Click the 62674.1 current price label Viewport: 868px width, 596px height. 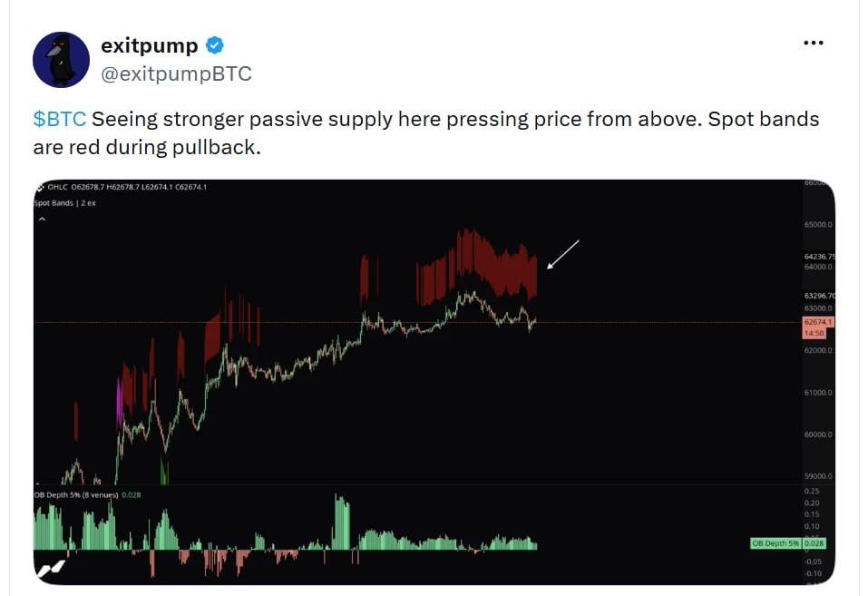pos(817,322)
